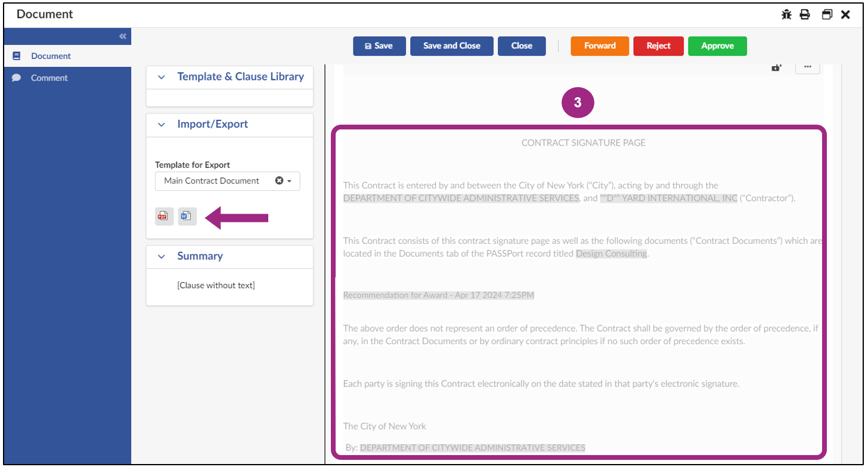Open document in new window via copy icon

point(827,14)
